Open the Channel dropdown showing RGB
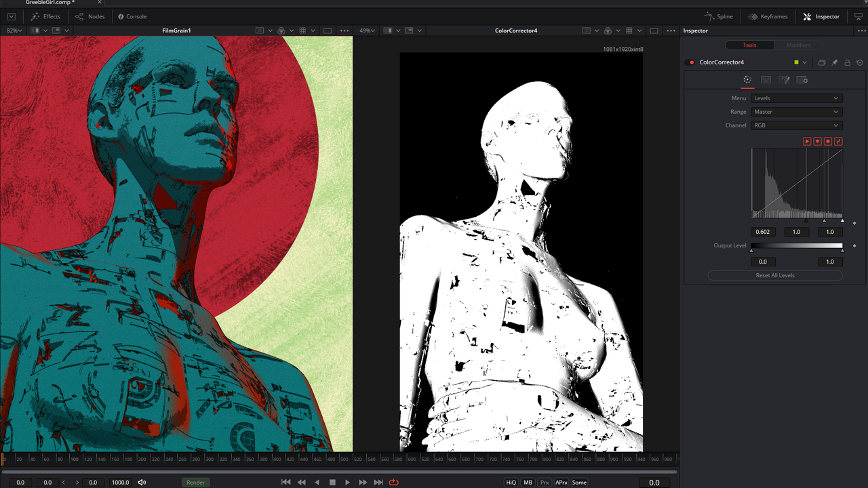This screenshot has height=488, width=868. [796, 125]
